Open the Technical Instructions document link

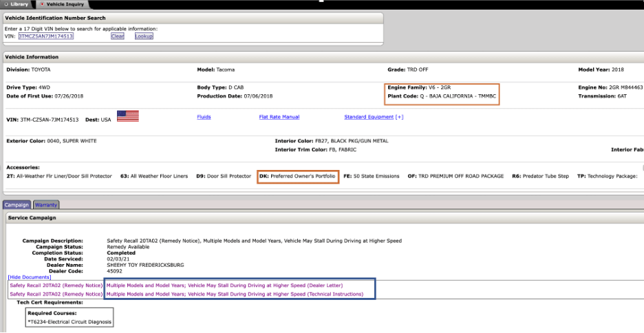point(235,294)
